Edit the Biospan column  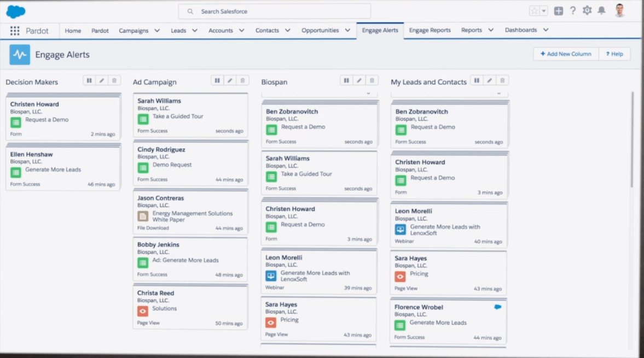click(x=359, y=80)
